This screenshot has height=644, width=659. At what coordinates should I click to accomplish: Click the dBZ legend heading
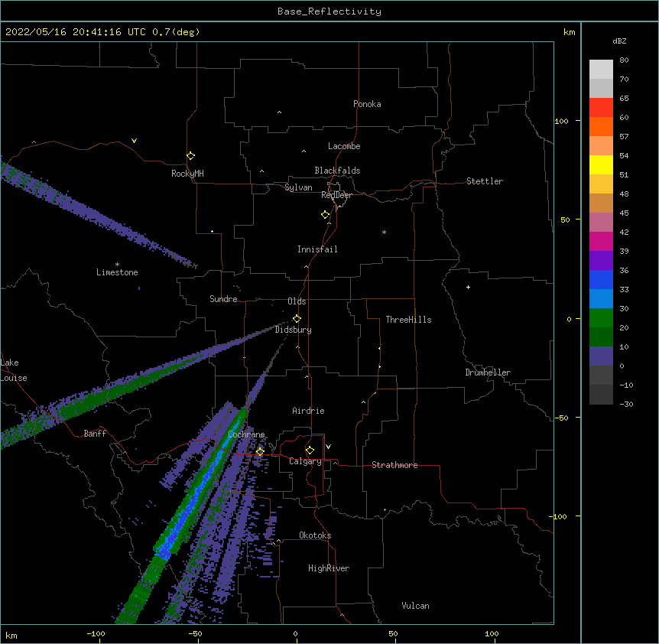coord(619,41)
